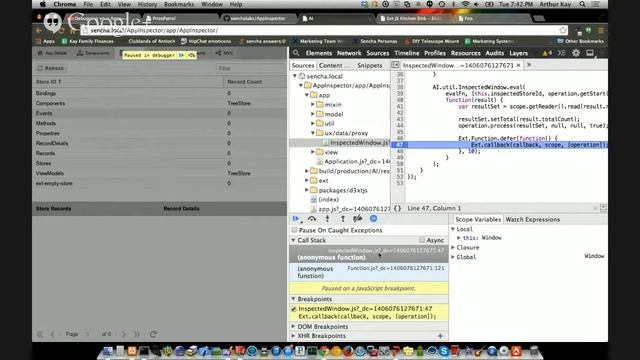Add XHR breakpoint plus icon
640x360 pixels.
pyautogui.click(x=440, y=336)
